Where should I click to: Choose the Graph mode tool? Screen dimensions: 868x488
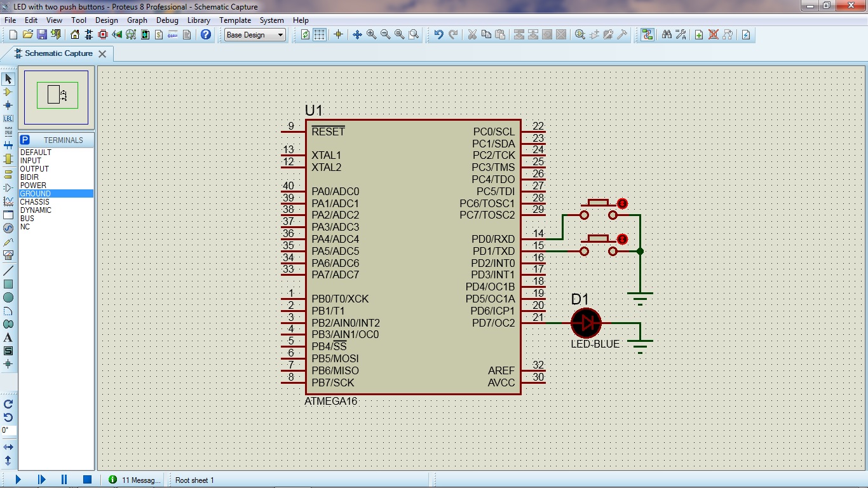tap(8, 200)
